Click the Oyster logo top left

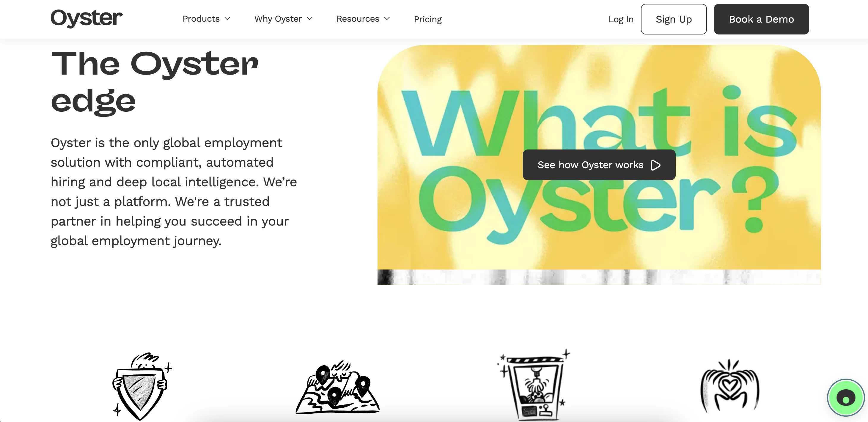pos(87,19)
